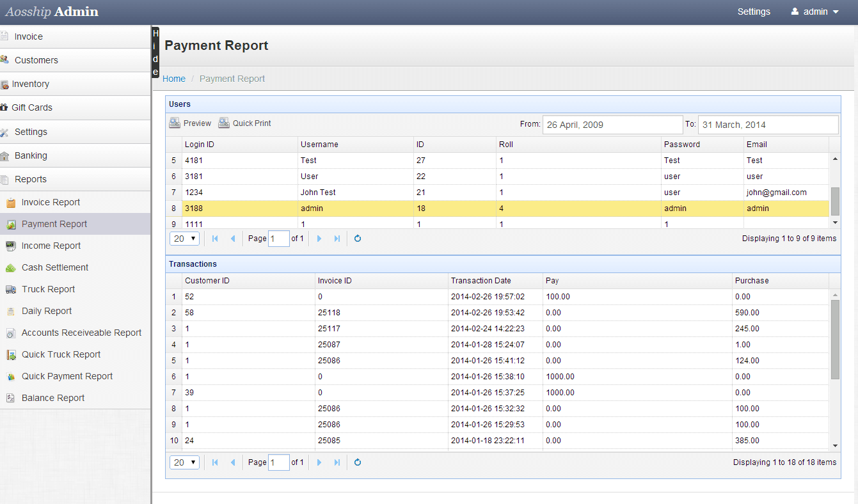Image resolution: width=858 pixels, height=504 pixels.
Task: Click the Daily Report icon
Action: click(x=10, y=311)
